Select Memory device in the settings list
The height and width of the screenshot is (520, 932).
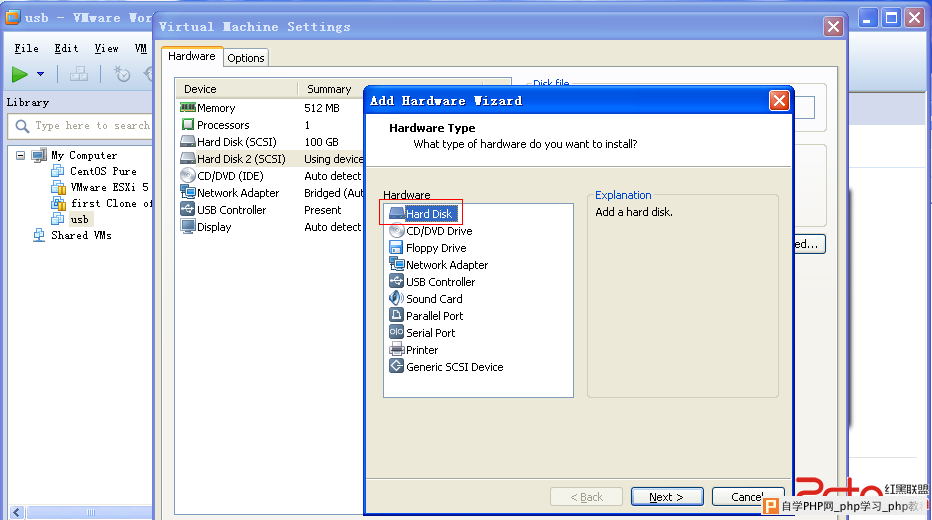[x=208, y=108]
